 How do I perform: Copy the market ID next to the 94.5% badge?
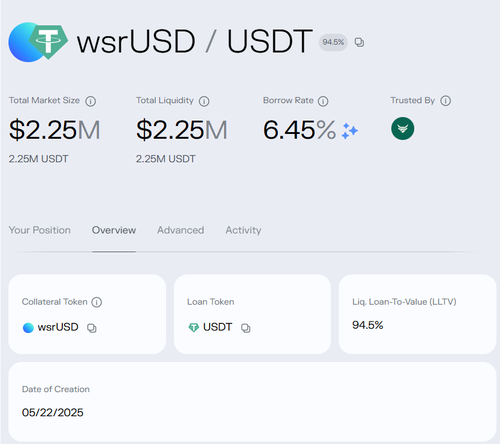tap(359, 42)
